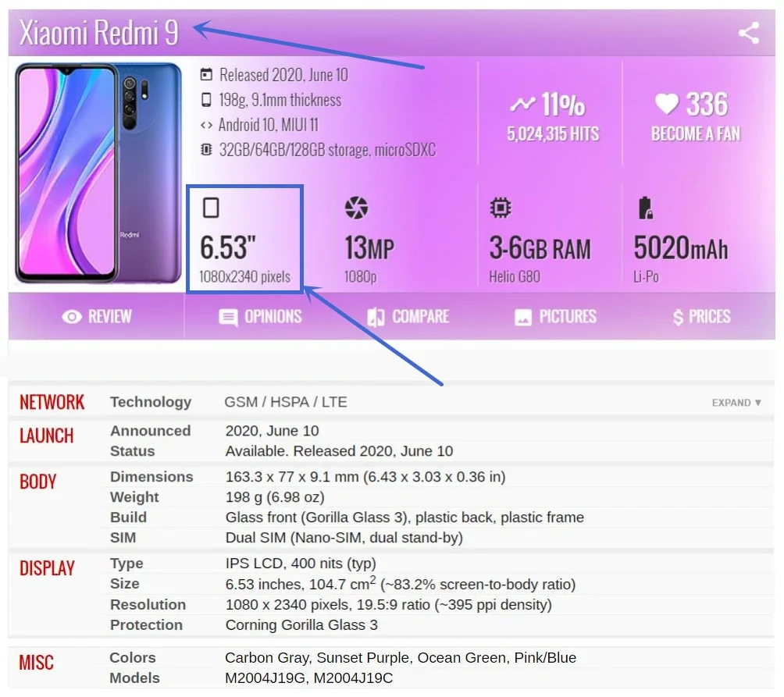Viewport: 784px width, 697px height.
Task: Click the 32GB/64GB/128GB storage, microSDXC text
Action: 327,149
